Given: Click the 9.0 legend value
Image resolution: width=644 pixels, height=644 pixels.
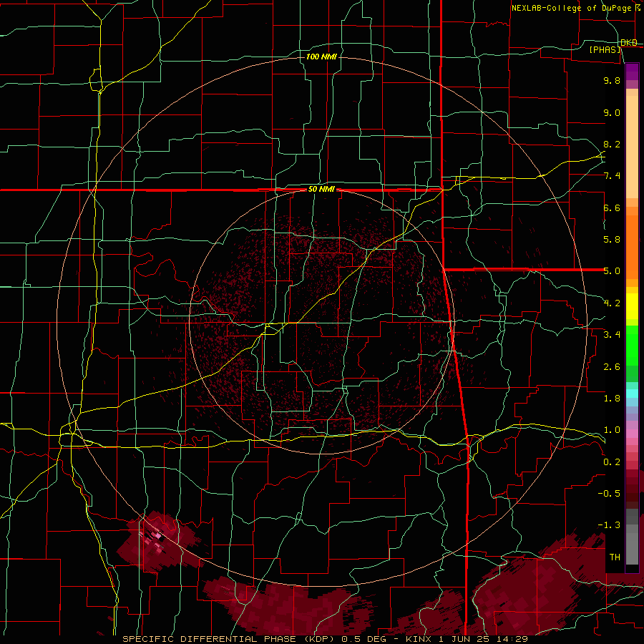Looking at the screenshot, I should pyautogui.click(x=612, y=112).
